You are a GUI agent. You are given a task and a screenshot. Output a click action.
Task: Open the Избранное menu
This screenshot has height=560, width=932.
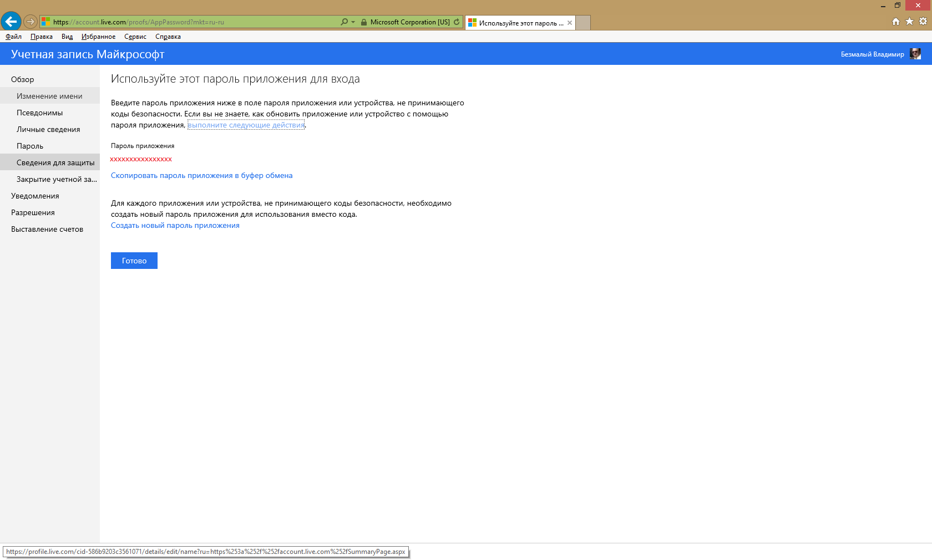99,37
